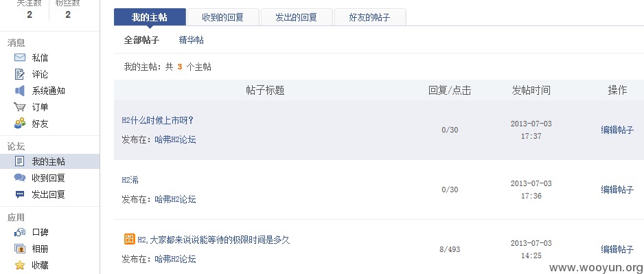
Task: Click the 评论 notepad icon
Action: 20,74
